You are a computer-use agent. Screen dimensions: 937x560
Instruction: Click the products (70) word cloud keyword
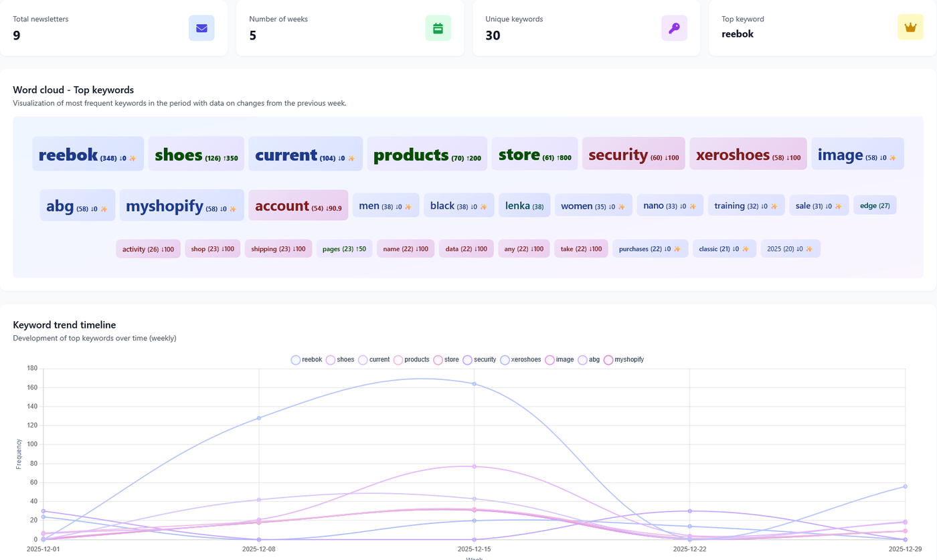[427, 155]
